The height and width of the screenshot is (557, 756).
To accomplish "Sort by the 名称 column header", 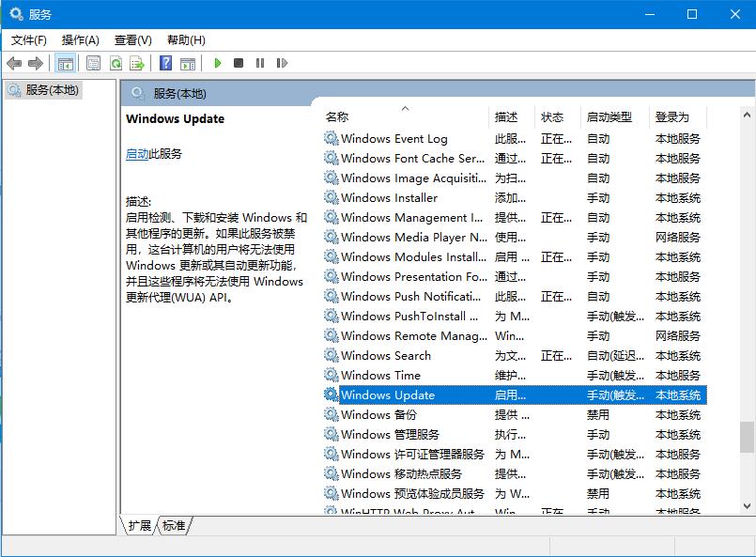I will [405, 116].
